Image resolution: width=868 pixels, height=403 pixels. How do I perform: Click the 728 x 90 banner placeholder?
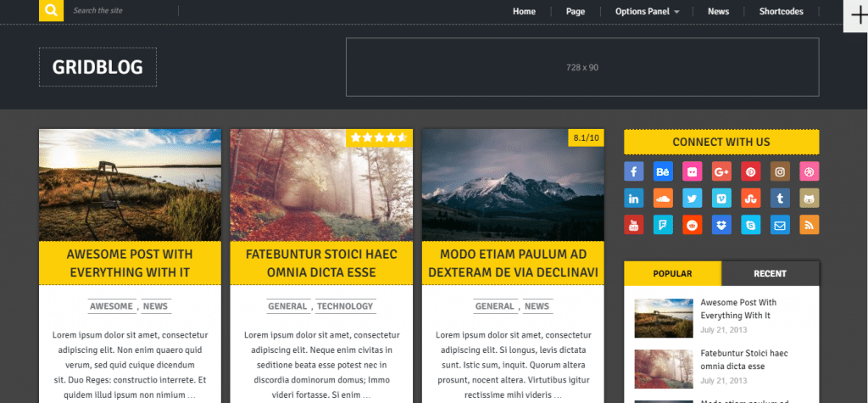[582, 67]
